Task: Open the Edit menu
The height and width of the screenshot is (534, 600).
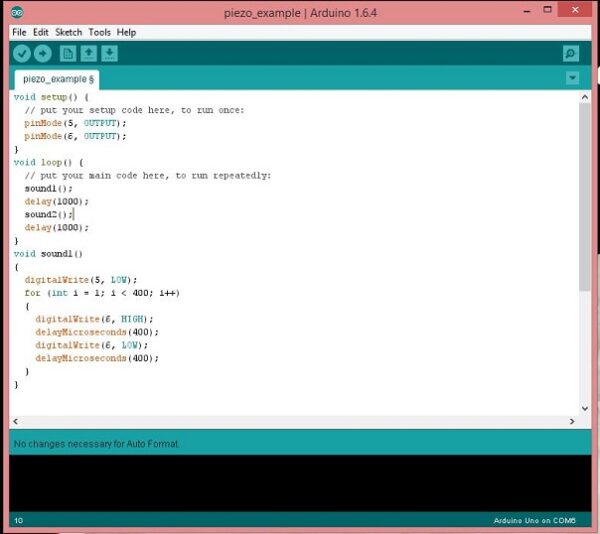Action: pyautogui.click(x=41, y=32)
